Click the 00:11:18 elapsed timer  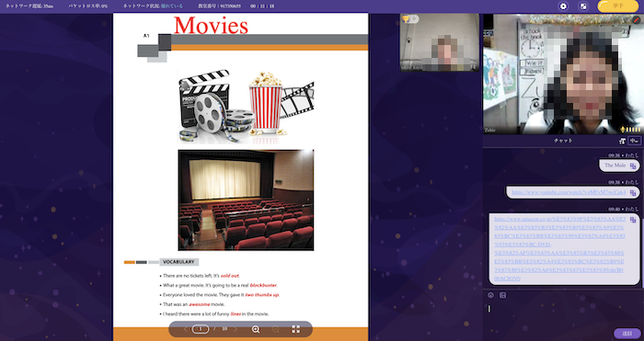click(262, 6)
